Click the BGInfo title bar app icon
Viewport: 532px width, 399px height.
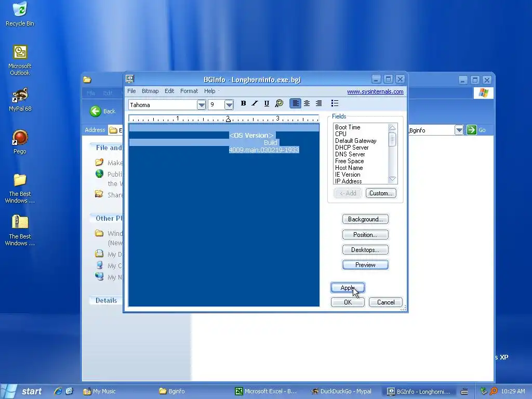pos(130,79)
